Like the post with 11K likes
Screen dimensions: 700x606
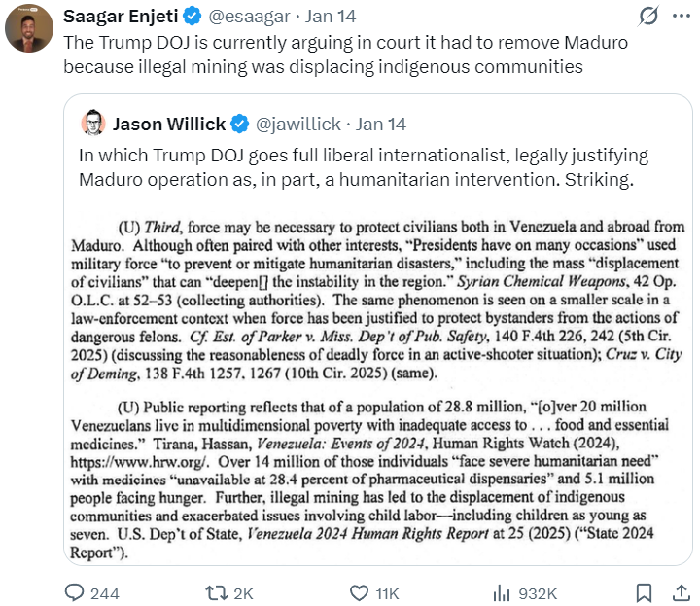click(x=359, y=591)
